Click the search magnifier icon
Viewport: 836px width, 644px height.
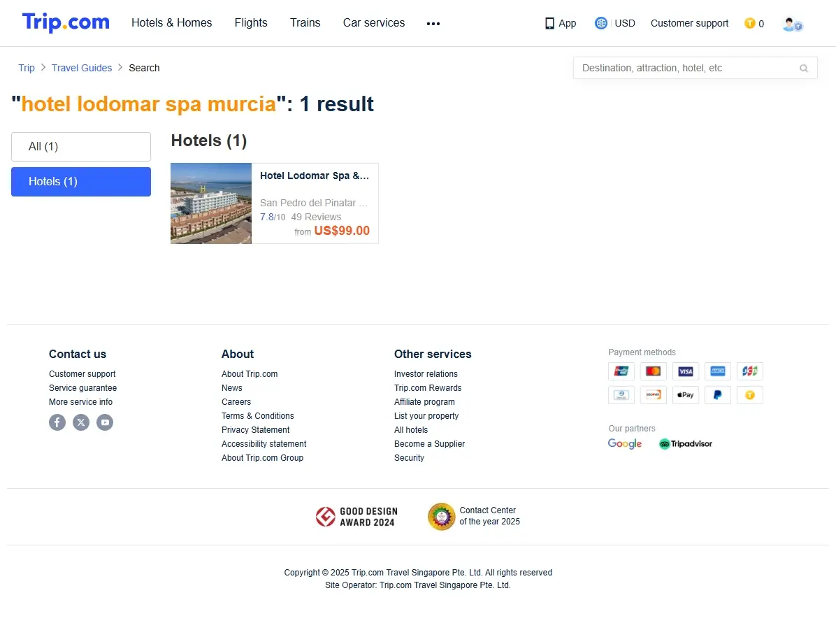[803, 69]
